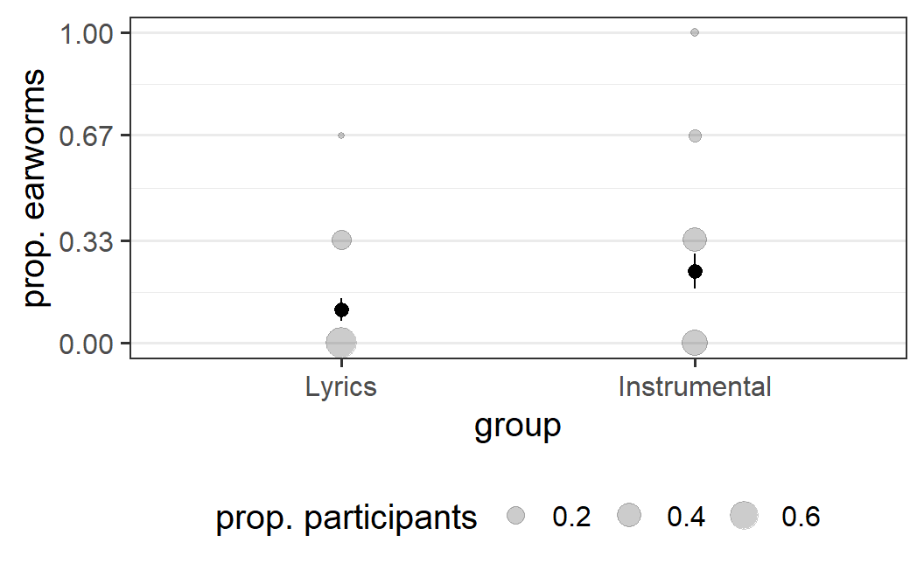Click the Lyrics x-axis label
924x570 pixels.
340,387
